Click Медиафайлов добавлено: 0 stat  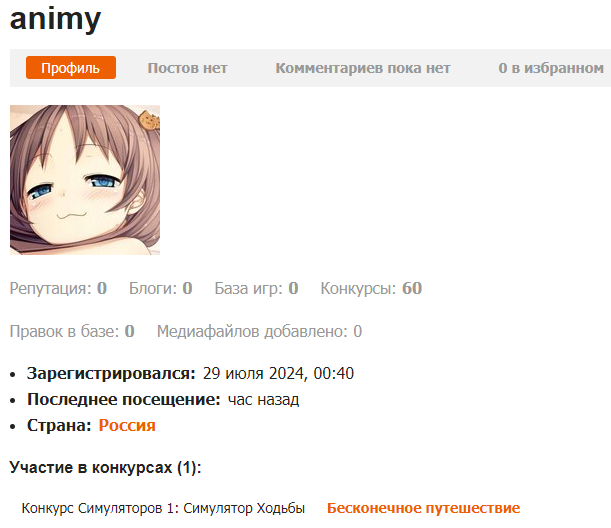coord(259,332)
